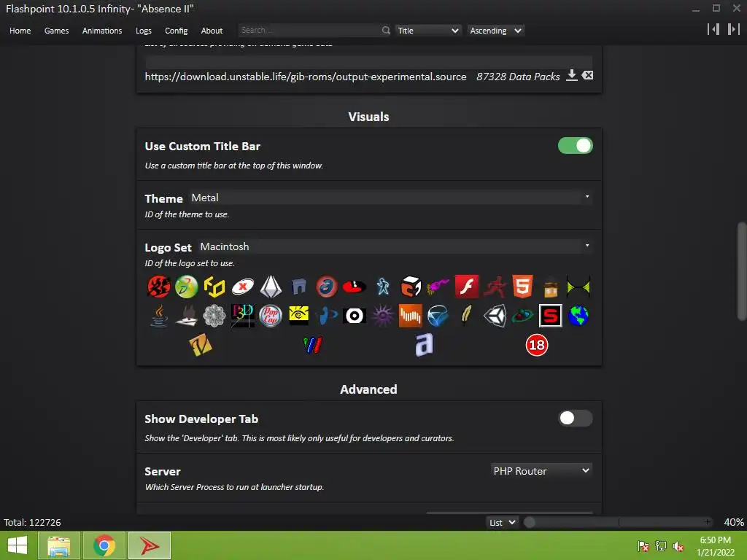Screen dimensions: 747x560
Task: Click the taskbar clock showing 6:50 PM
Action: (715, 546)
